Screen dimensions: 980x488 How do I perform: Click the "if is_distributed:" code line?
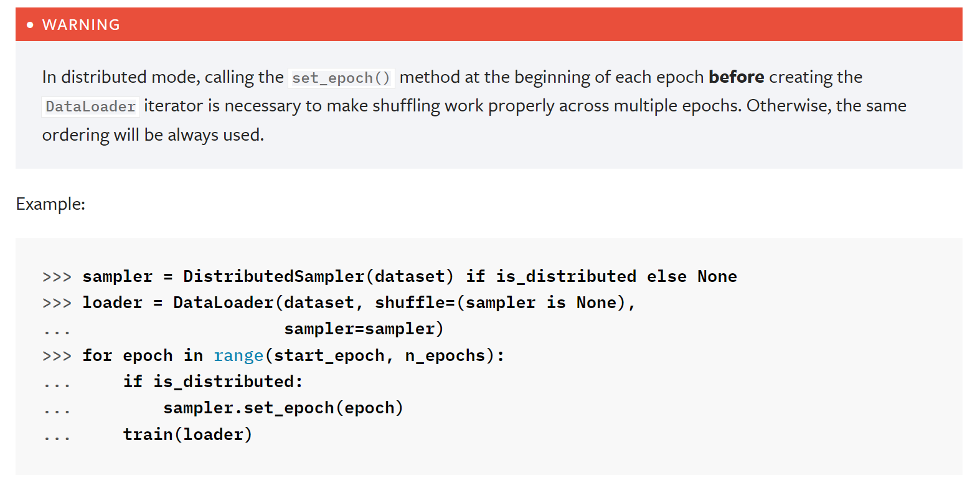(x=213, y=382)
